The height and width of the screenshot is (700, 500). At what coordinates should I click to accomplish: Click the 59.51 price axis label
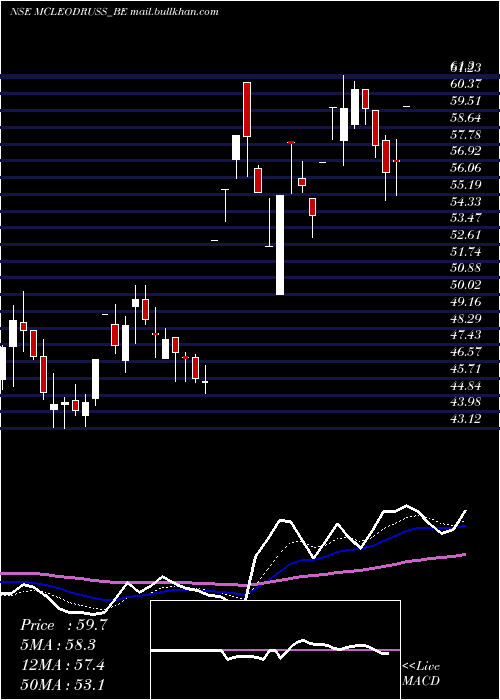(x=465, y=100)
